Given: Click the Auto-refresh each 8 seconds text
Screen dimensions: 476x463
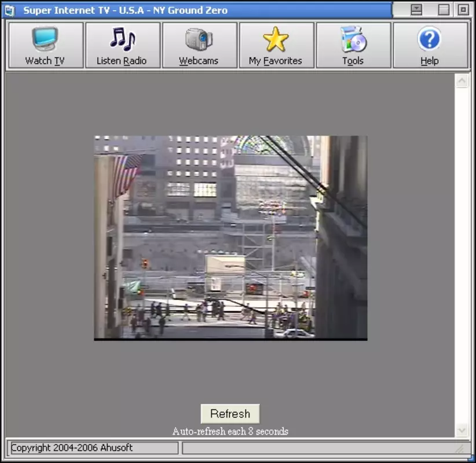Looking at the screenshot, I should coord(230,431).
